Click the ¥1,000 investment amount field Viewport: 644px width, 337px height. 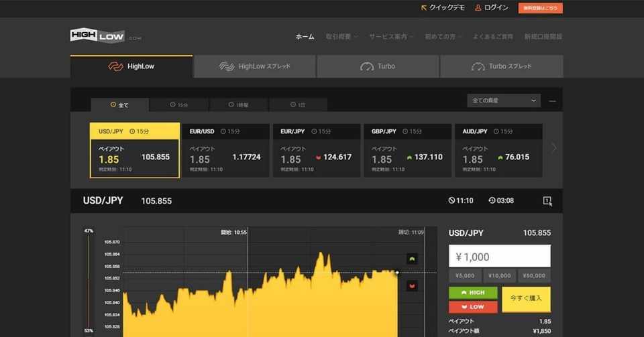pos(499,256)
